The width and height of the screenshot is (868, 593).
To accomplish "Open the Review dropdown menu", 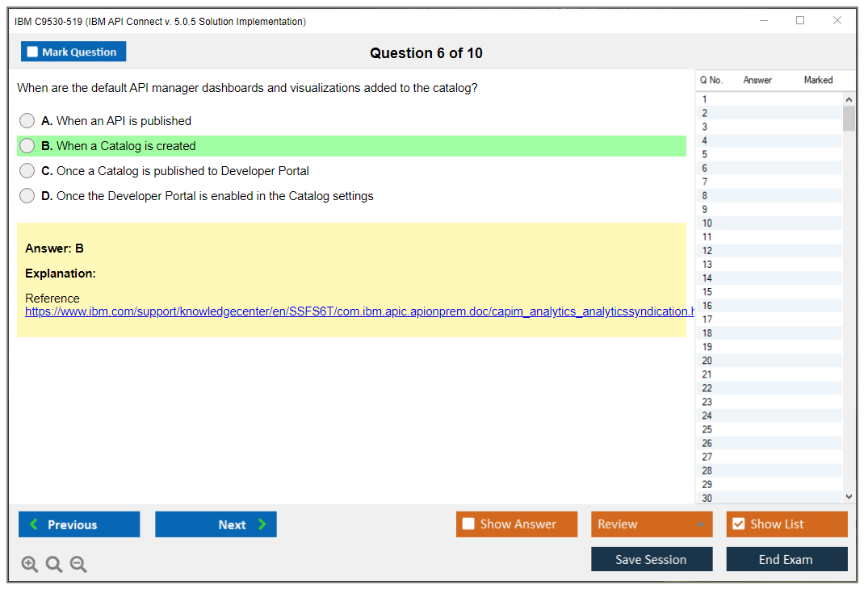I will click(652, 524).
